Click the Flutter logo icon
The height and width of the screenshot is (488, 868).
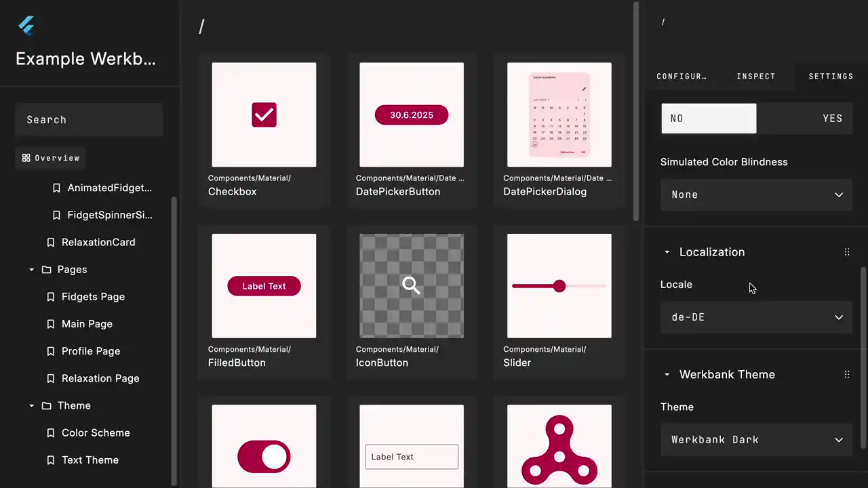pyautogui.click(x=26, y=26)
